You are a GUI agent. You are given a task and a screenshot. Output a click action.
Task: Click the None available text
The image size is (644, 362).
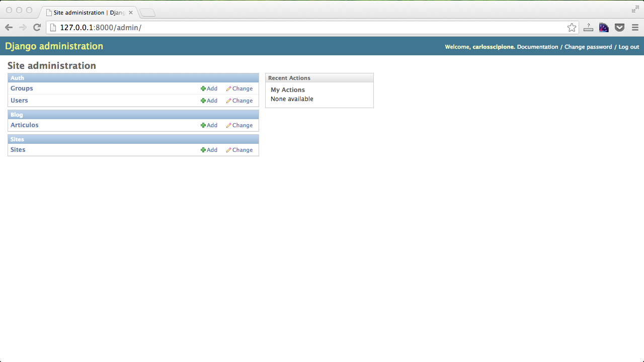(292, 99)
